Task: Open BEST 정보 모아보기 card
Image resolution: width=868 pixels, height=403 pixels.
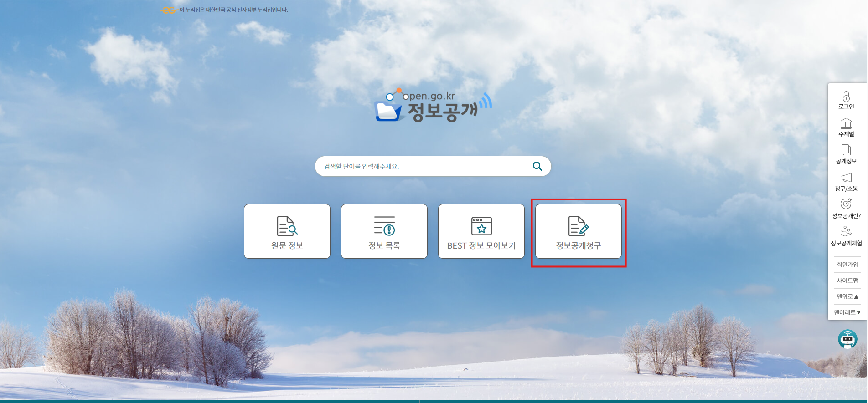Action: [481, 231]
